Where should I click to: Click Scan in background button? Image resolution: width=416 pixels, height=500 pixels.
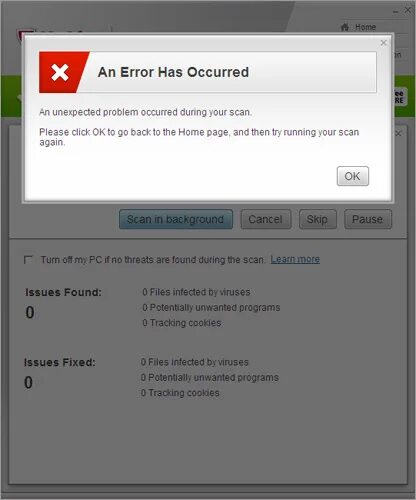(x=176, y=219)
